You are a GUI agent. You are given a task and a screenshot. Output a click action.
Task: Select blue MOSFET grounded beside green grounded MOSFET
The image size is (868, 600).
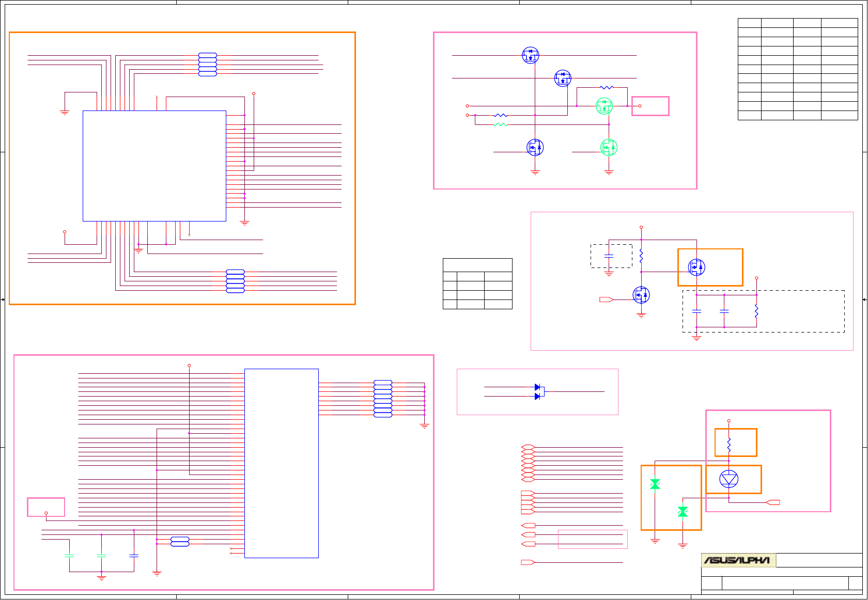point(535,147)
